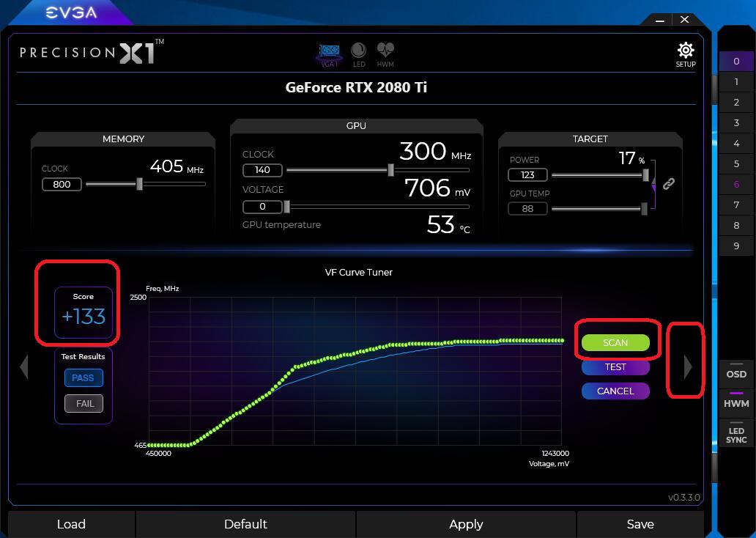Click the voltage offset field 0
The width and height of the screenshot is (756, 538).
[262, 207]
